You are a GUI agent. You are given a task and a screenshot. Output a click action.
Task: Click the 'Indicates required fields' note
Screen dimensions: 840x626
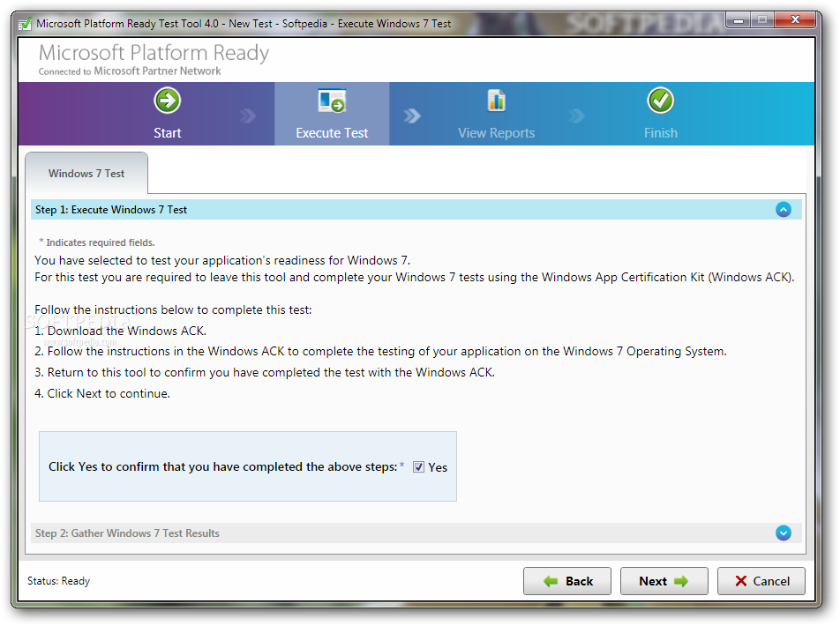point(97,242)
